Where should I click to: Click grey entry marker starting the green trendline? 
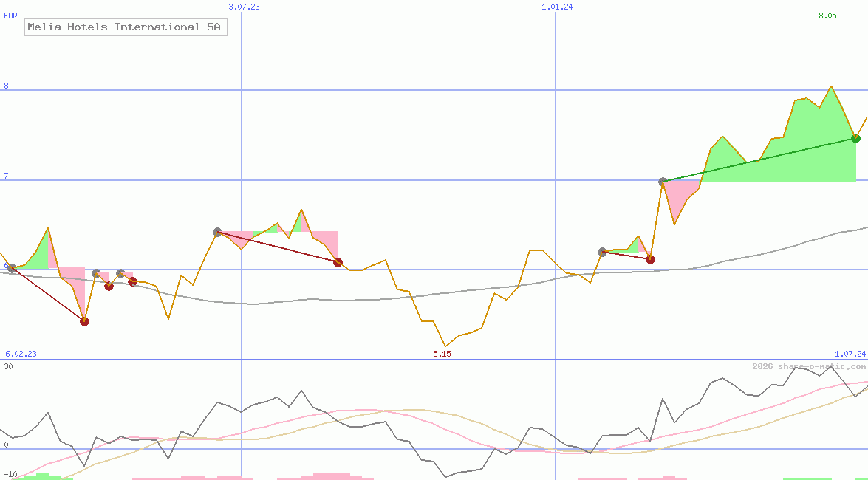(x=663, y=182)
